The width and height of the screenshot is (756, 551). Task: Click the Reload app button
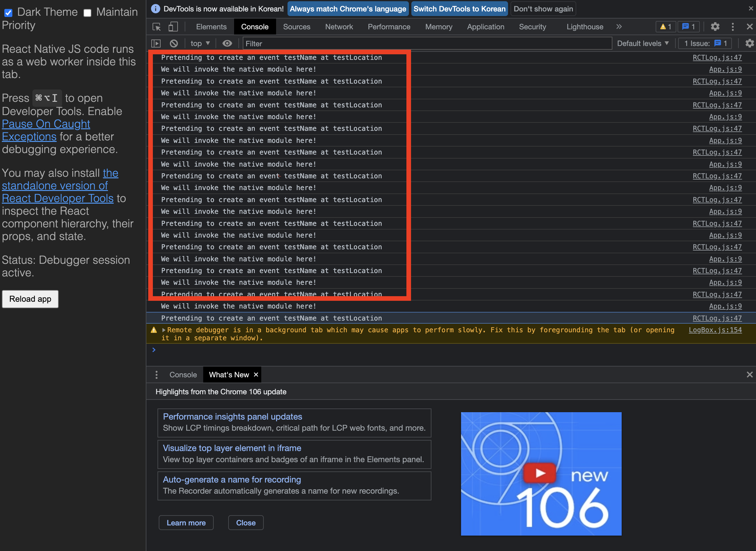[30, 299]
